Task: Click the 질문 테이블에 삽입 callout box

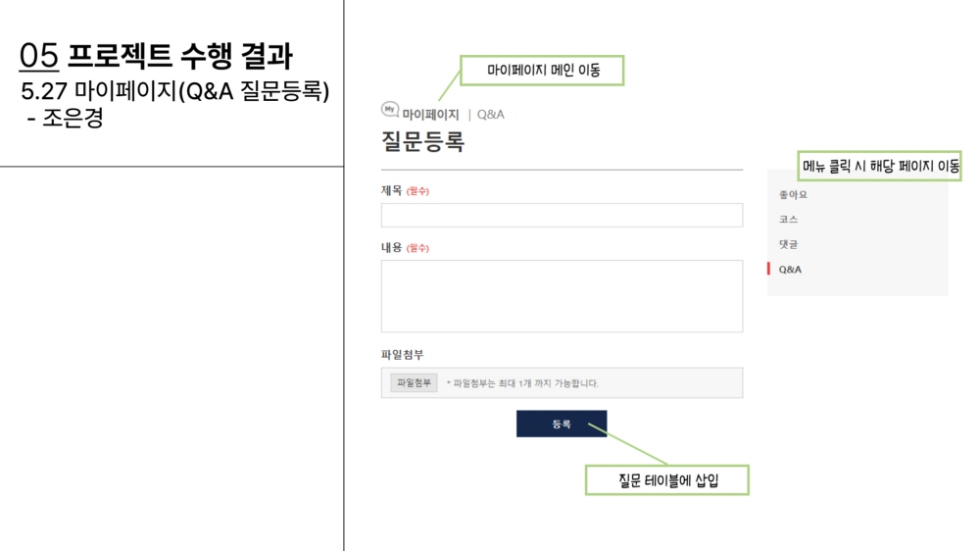Action: coord(666,480)
